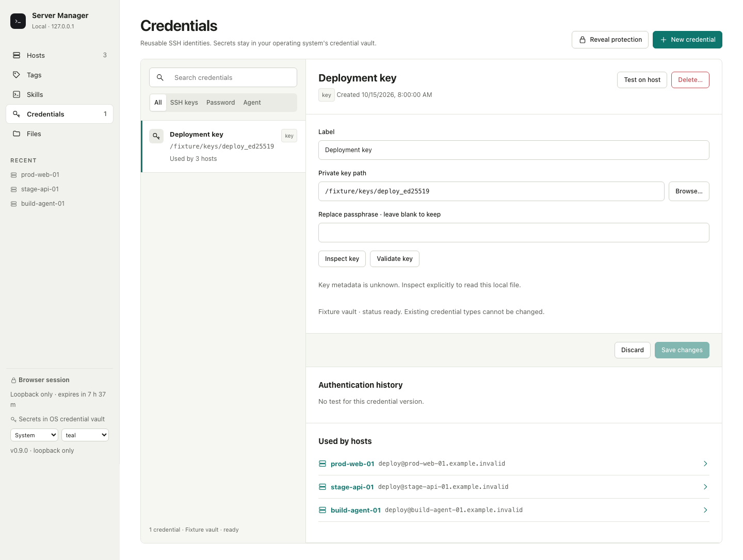Screen dimensions: 743x560
Task: Click the Inspect key button
Action: [x=342, y=259]
